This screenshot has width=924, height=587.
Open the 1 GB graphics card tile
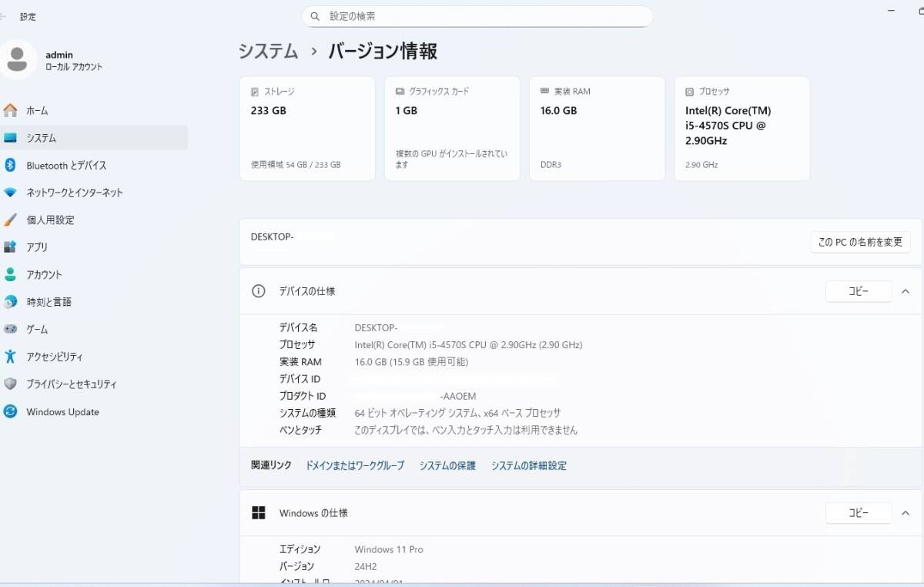pyautogui.click(x=452, y=129)
